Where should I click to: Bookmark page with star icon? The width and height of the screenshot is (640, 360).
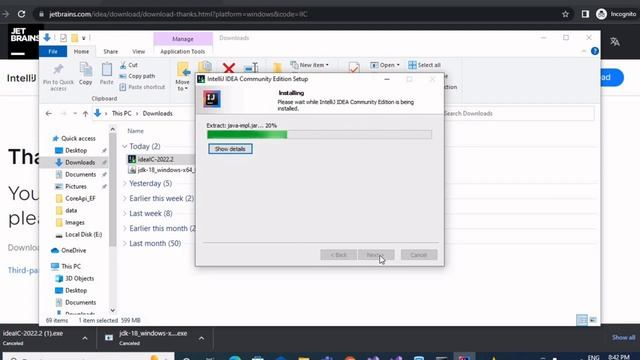[x=565, y=14]
